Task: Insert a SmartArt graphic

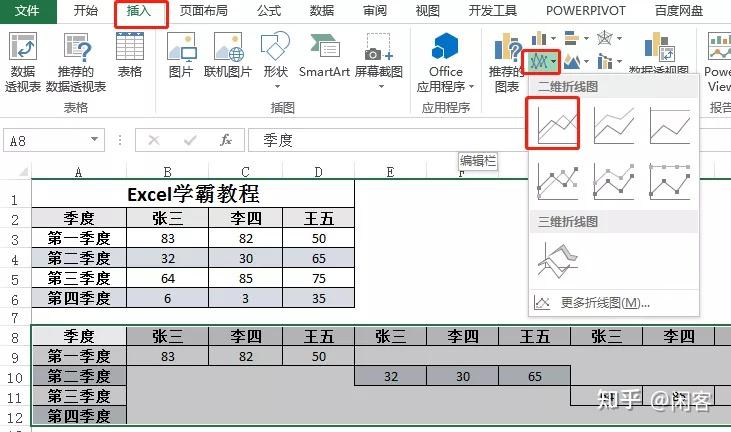Action: coord(324,55)
